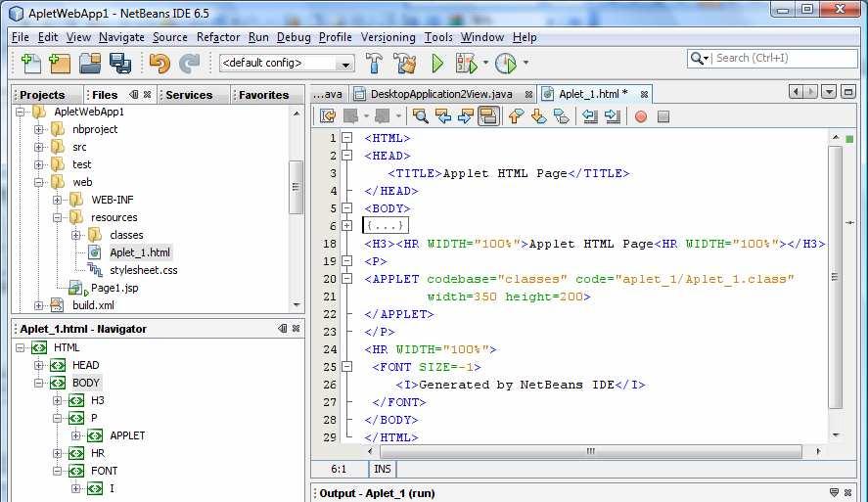Click the search magnifier icon

tap(697, 58)
